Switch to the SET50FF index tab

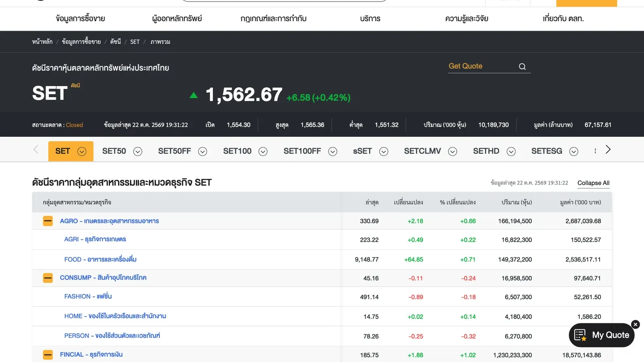[x=174, y=151]
